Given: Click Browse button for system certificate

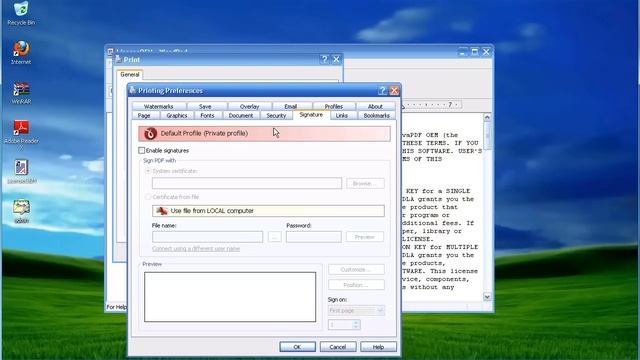Looking at the screenshot, I should 365,184.
